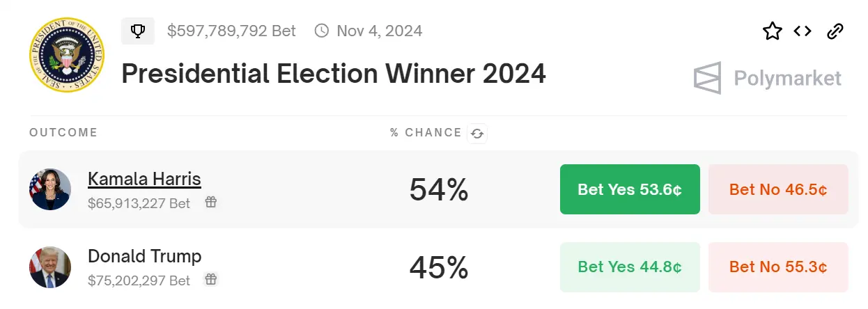
Task: Favorite this market with the star icon
Action: (772, 31)
